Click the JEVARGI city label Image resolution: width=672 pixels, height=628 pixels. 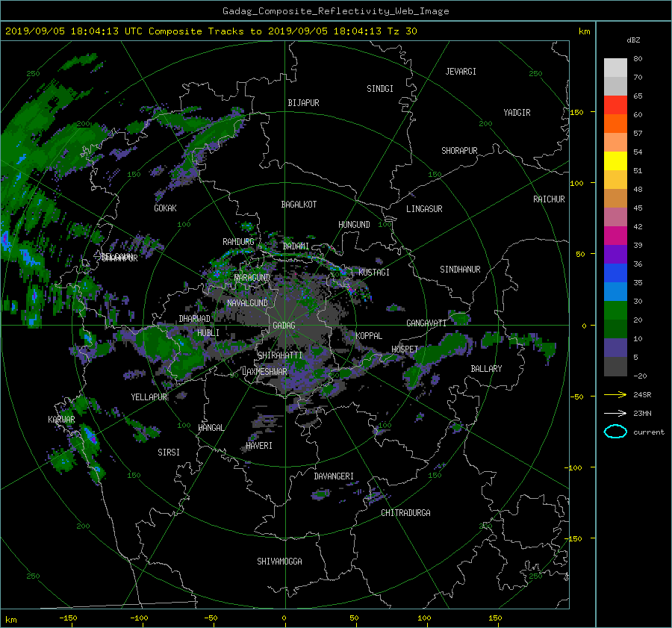(461, 72)
